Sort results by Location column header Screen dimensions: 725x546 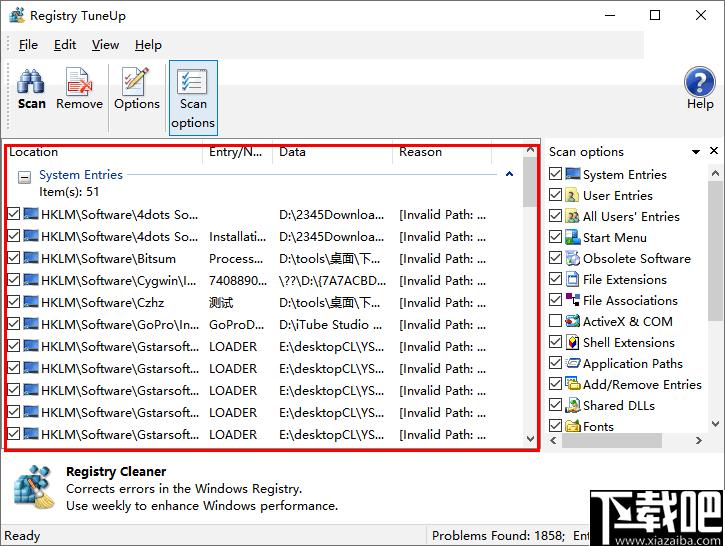[104, 152]
